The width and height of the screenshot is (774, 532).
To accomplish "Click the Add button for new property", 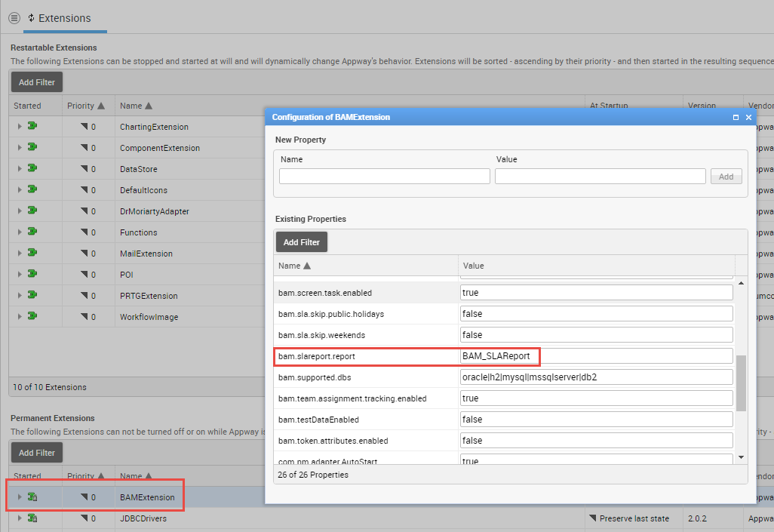I will (726, 177).
